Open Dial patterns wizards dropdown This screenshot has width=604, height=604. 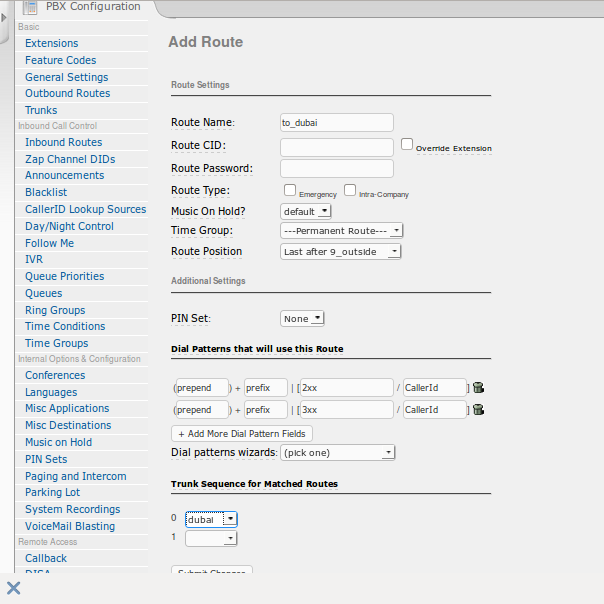338,453
